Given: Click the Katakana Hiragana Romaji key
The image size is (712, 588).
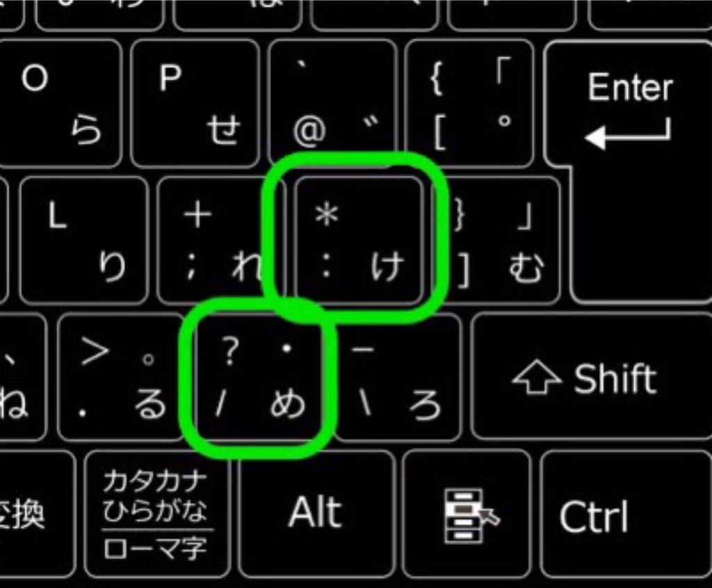Looking at the screenshot, I should (156, 514).
